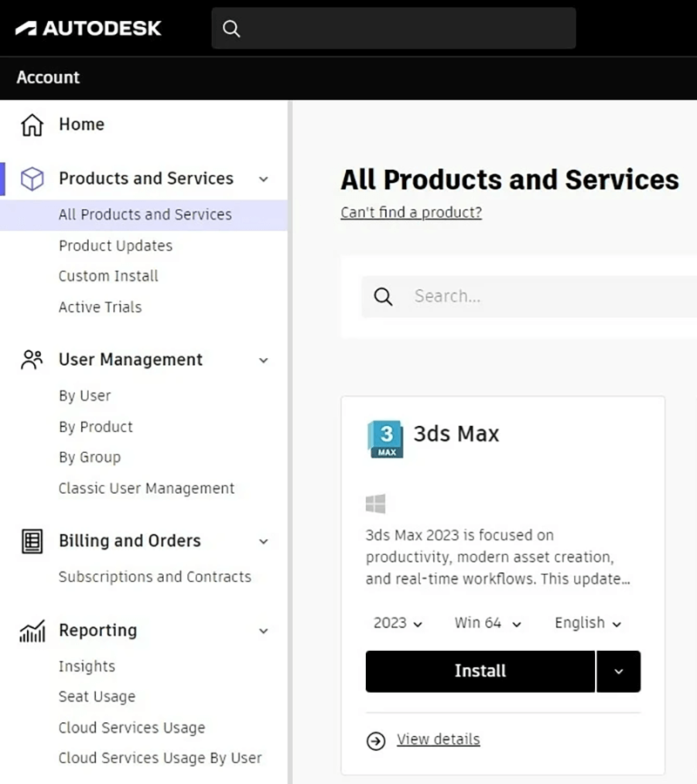This screenshot has height=784, width=697.
Task: Click the Install button for 3ds Max
Action: pos(480,672)
